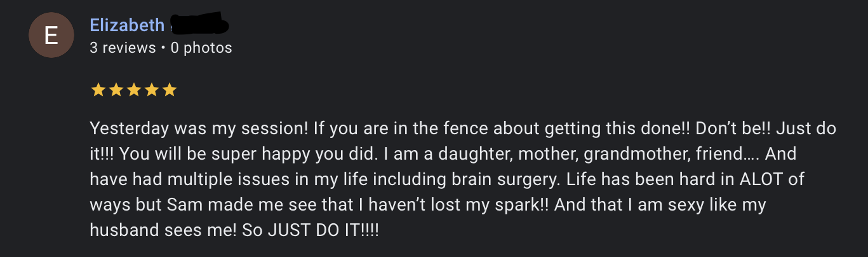
Task: Click "Yesterday was my session!" opening sentence
Action: click(199, 129)
